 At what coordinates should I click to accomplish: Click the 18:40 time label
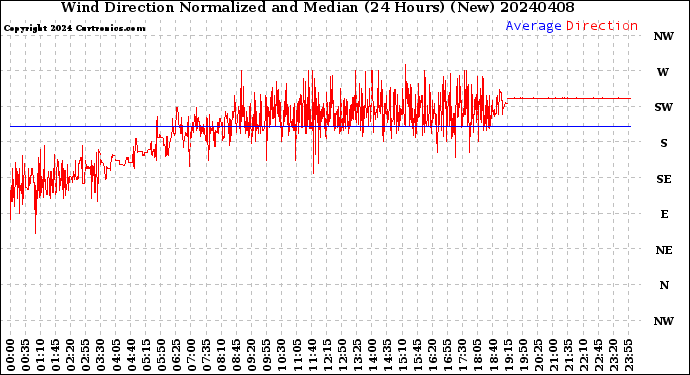[493, 355]
